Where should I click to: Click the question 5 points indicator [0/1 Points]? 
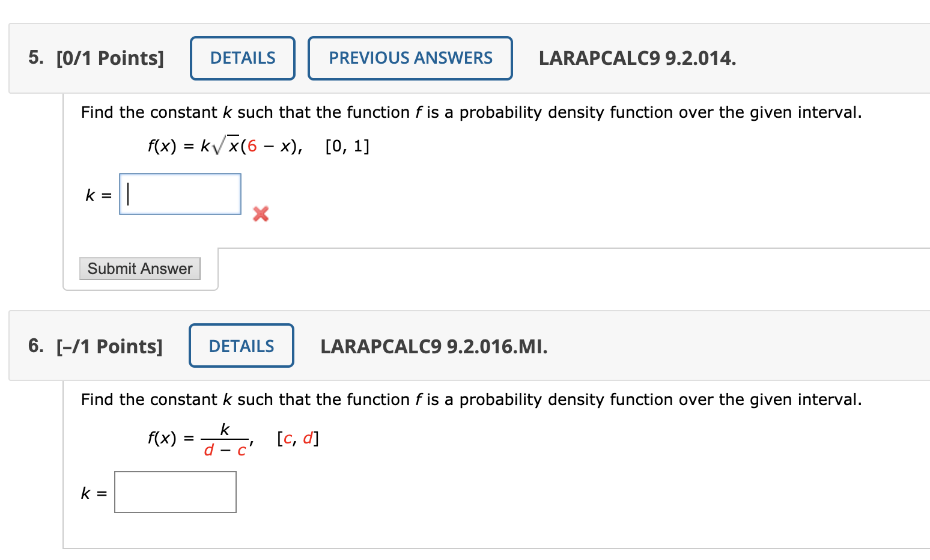pos(109,58)
